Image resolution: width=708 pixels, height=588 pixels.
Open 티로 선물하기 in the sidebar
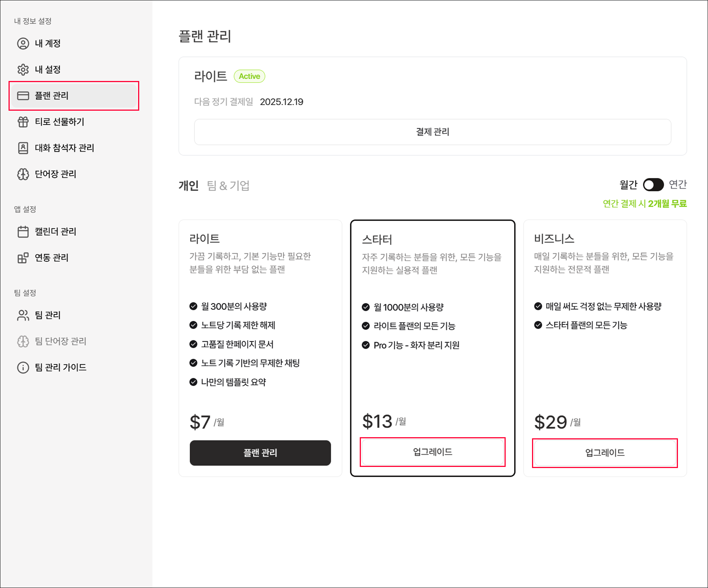click(59, 122)
